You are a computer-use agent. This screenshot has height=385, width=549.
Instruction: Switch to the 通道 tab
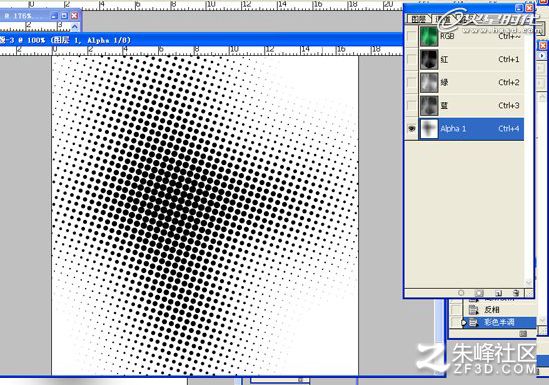point(443,19)
